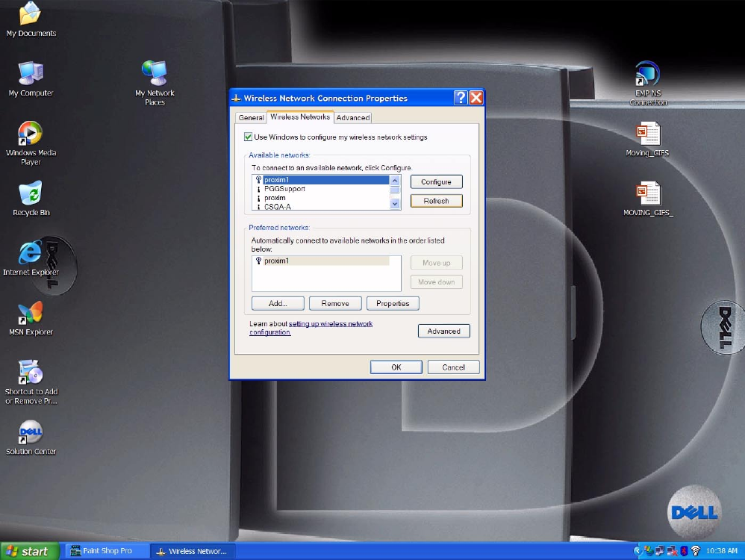The image size is (745, 560).
Task: Click the Configure button
Action: [436, 181]
